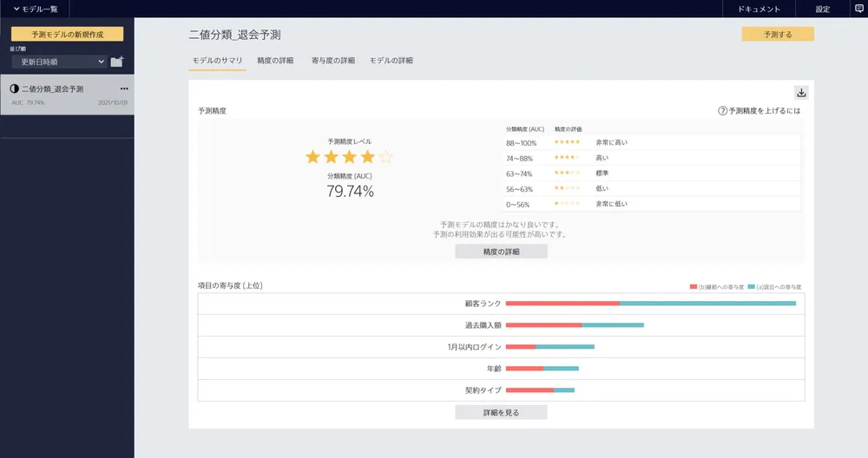Click the 予測する button
The width and height of the screenshot is (868, 458).
pyautogui.click(x=777, y=35)
